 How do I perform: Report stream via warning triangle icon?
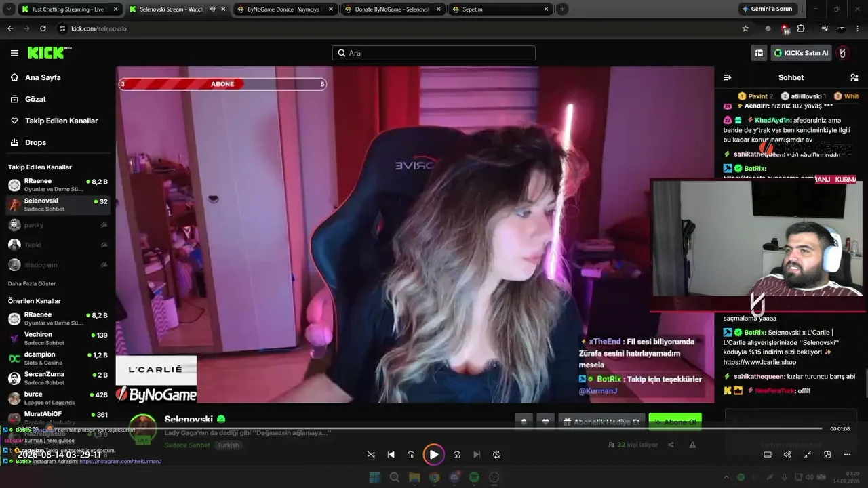coord(692,445)
